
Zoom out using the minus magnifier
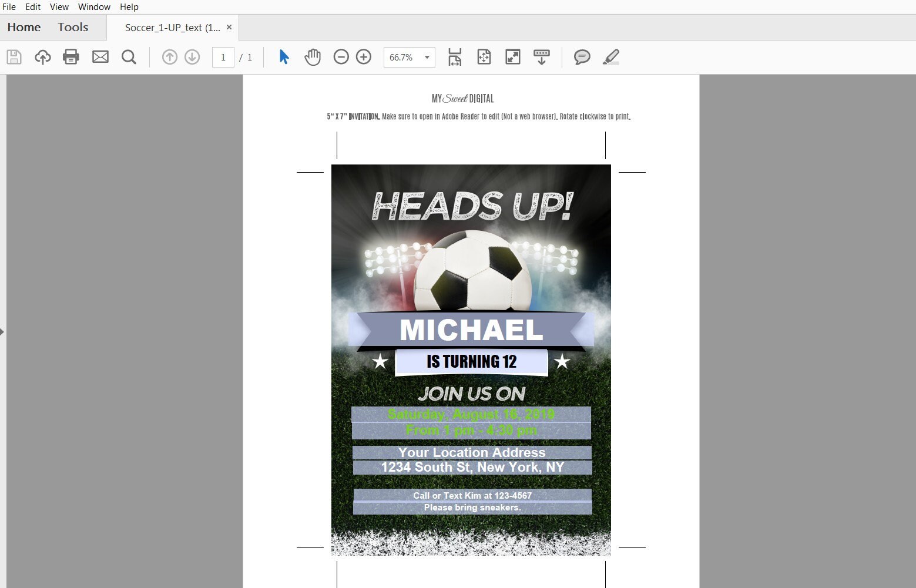(341, 57)
